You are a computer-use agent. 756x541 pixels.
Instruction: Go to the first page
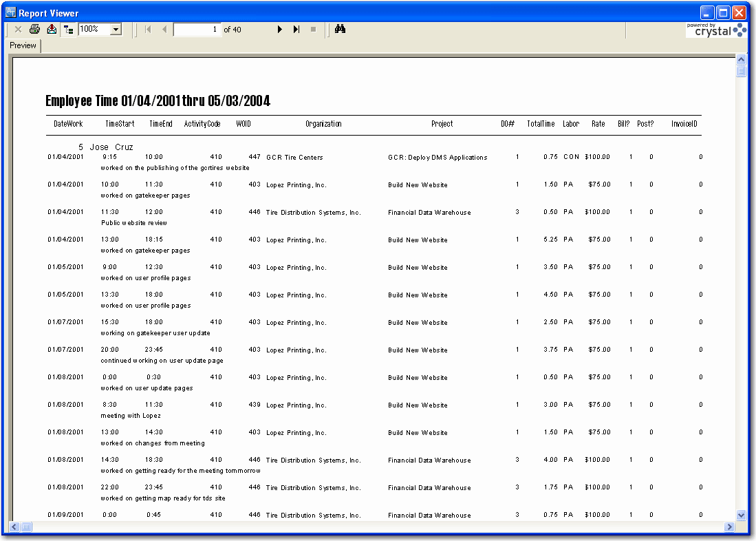tap(148, 30)
